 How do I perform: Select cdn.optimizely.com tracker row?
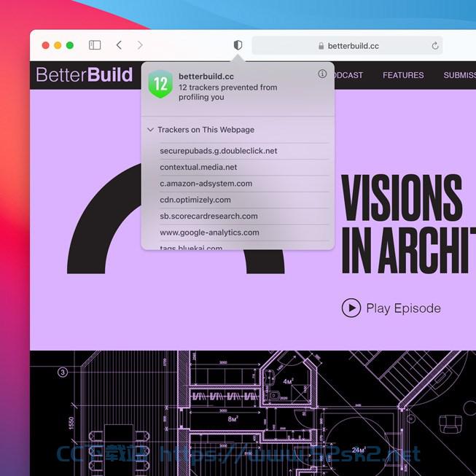tap(243, 200)
